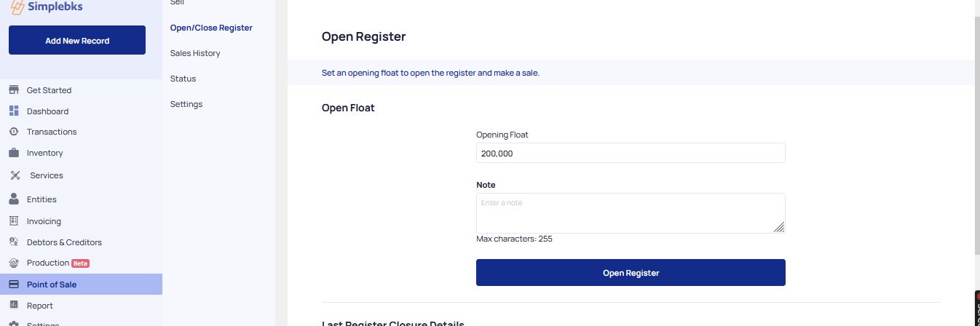This screenshot has width=980, height=326.
Task: Click inside the Note text area
Action: click(631, 213)
